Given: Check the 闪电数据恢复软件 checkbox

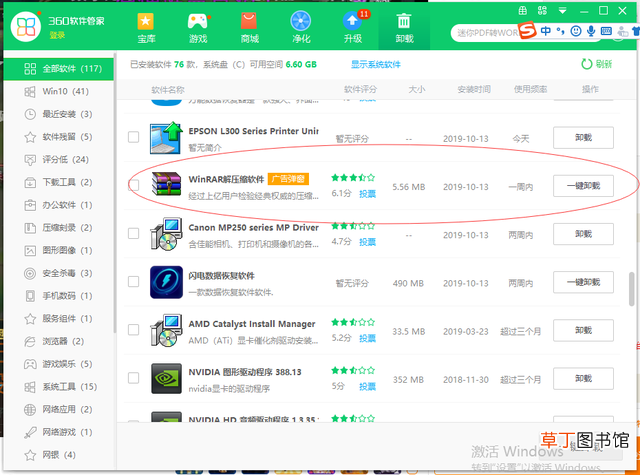Looking at the screenshot, I should (133, 282).
